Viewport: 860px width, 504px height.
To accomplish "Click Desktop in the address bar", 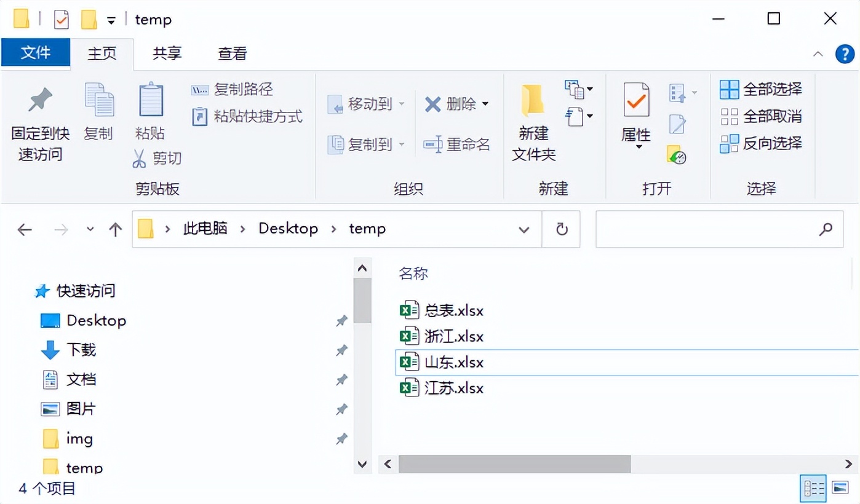I will click(x=288, y=228).
